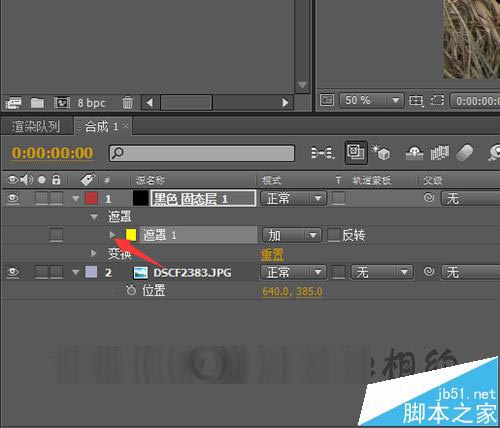Image resolution: width=500 pixels, height=428 pixels.
Task: Click the 重置 reset link
Action: [272, 254]
